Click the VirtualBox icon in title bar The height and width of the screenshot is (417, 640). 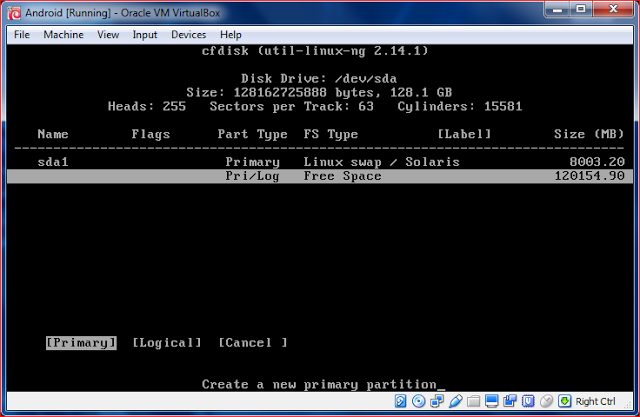coord(14,13)
